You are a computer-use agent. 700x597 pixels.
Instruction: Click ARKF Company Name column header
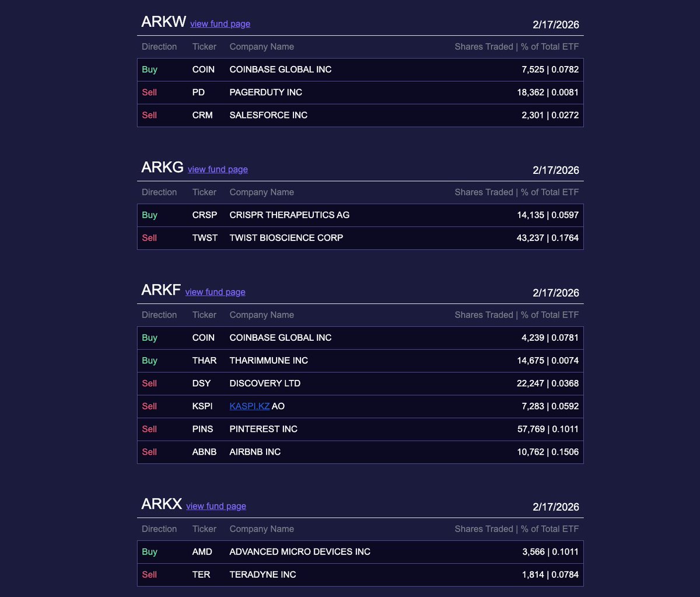[x=261, y=315]
